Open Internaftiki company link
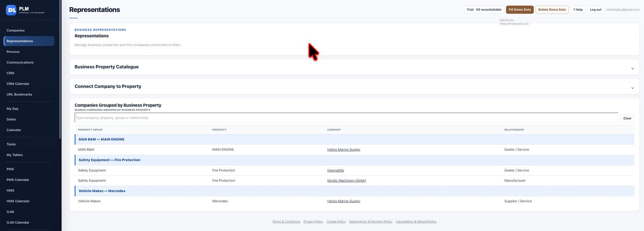 click(336, 170)
